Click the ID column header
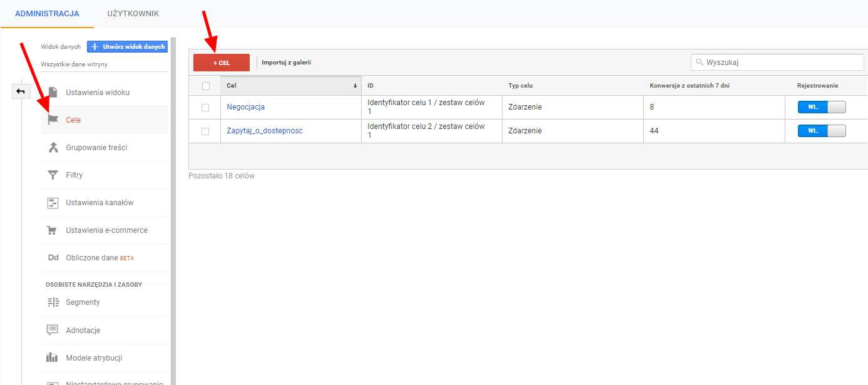Image resolution: width=868 pixels, height=385 pixels. coord(432,86)
